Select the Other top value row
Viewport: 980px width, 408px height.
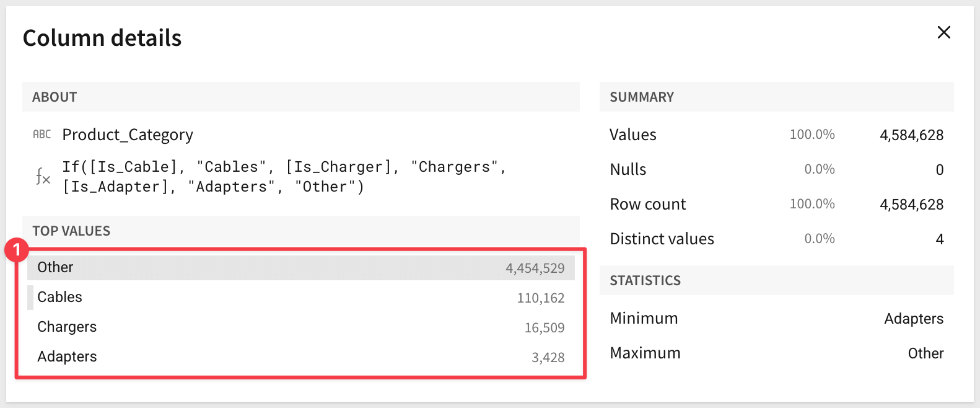point(300,268)
